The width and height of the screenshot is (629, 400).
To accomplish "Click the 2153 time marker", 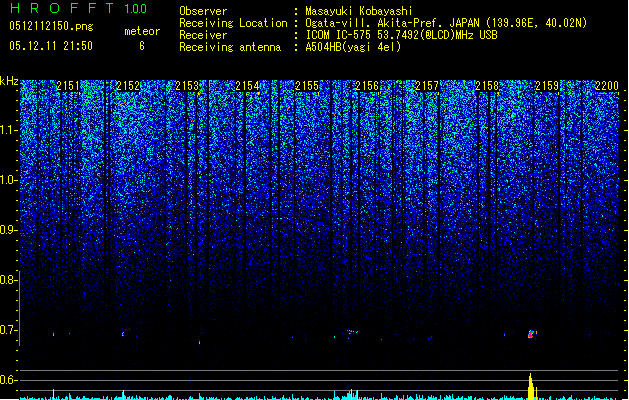I will (187, 86).
